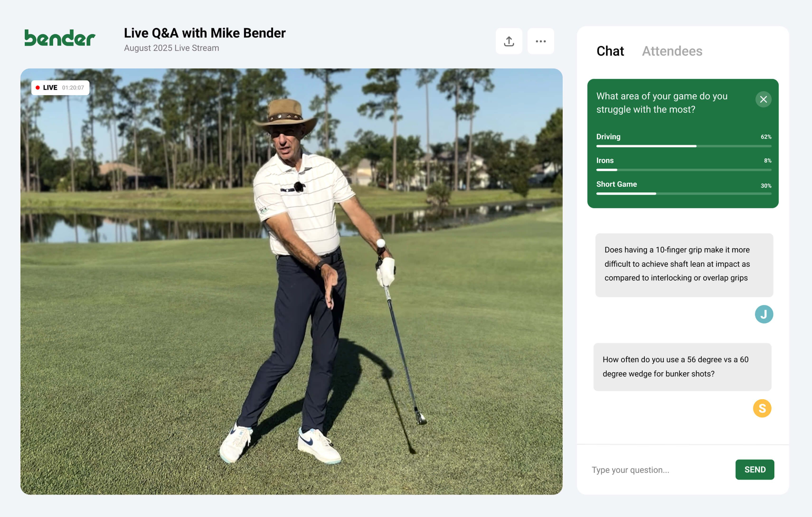Click the Live Q&A with Mike Bender title
This screenshot has height=517, width=812.
pyautogui.click(x=205, y=33)
